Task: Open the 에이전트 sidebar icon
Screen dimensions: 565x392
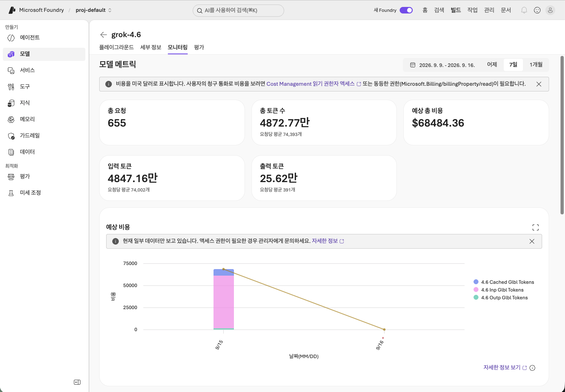Action: pos(11,38)
